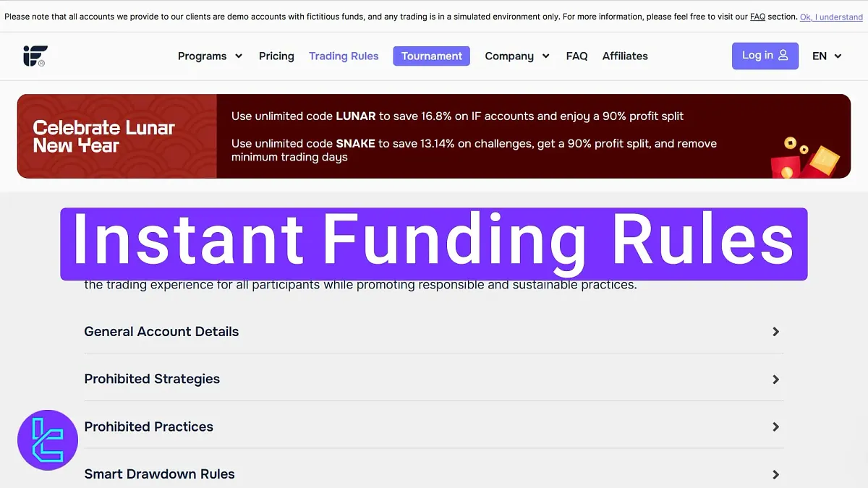
Task: Open the Company dropdown
Action: pos(517,56)
